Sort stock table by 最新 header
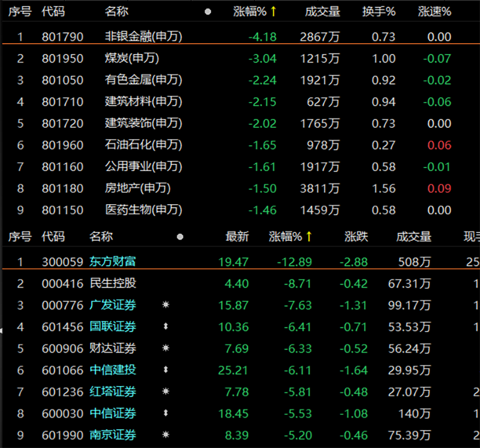This screenshot has height=448, width=480. coord(237,237)
